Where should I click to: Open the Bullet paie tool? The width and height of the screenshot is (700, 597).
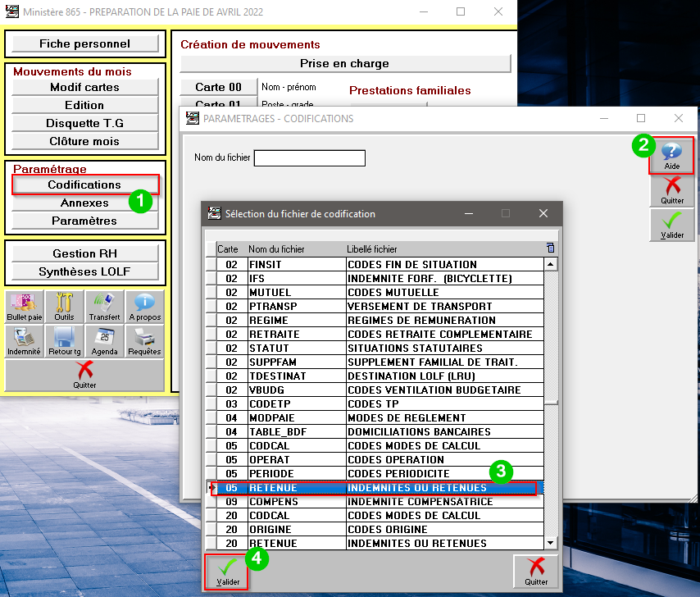click(25, 307)
